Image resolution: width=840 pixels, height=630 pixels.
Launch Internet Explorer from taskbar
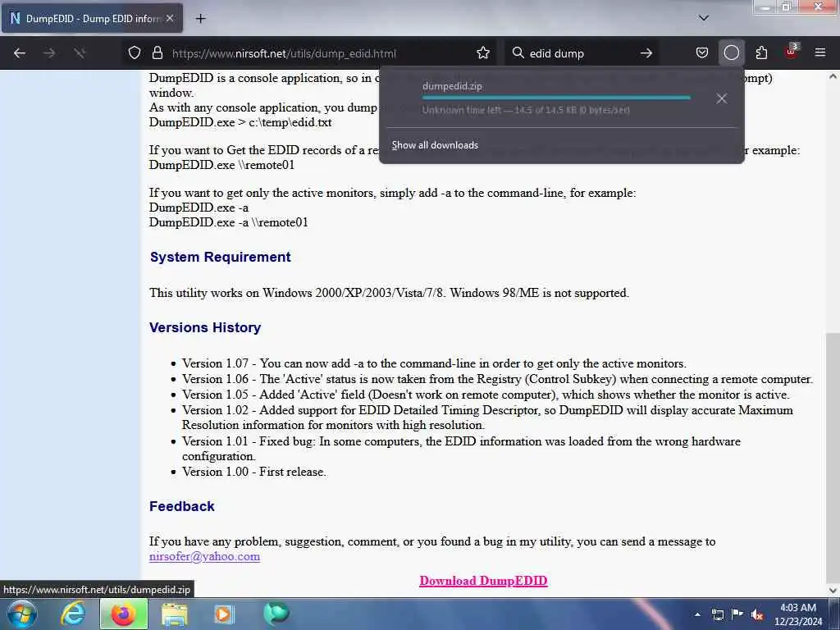72,614
